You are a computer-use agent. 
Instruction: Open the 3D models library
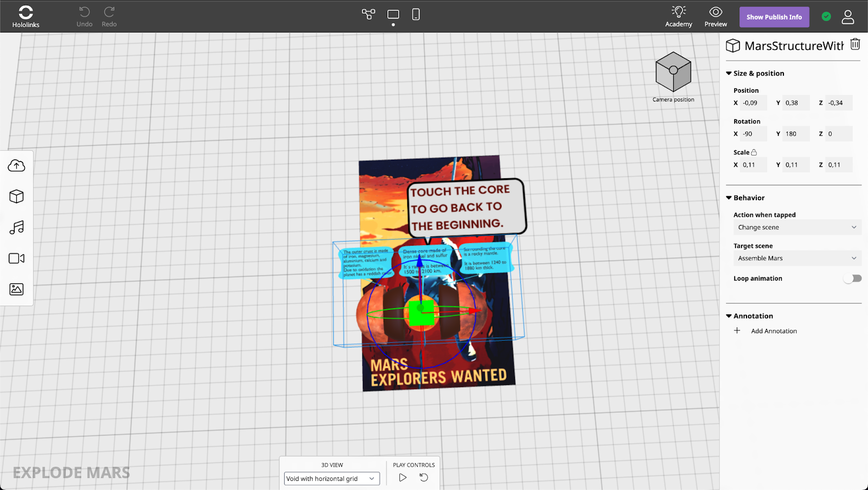[17, 196]
